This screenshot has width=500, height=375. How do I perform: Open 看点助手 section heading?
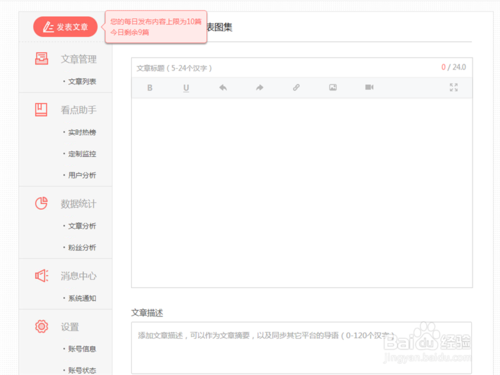pos(79,110)
